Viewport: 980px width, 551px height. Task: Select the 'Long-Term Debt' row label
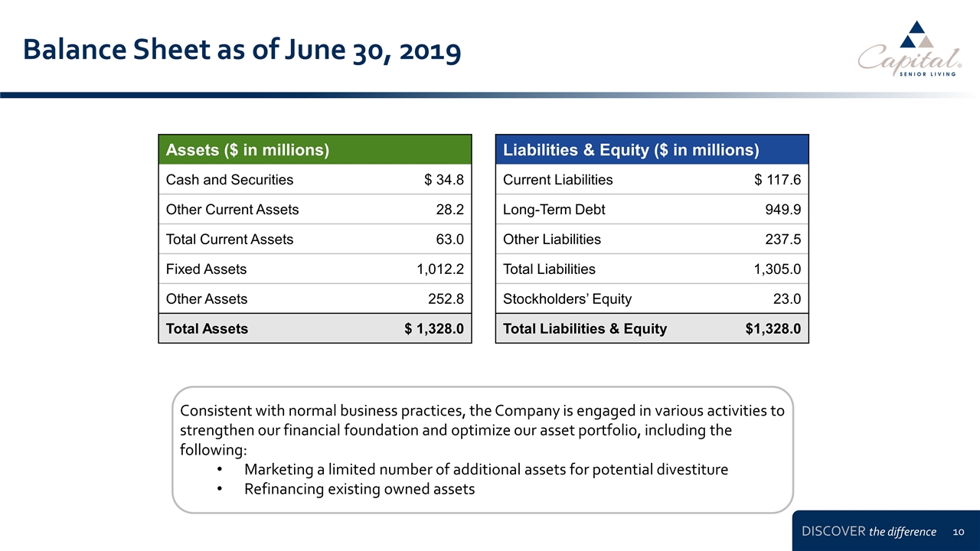(554, 210)
